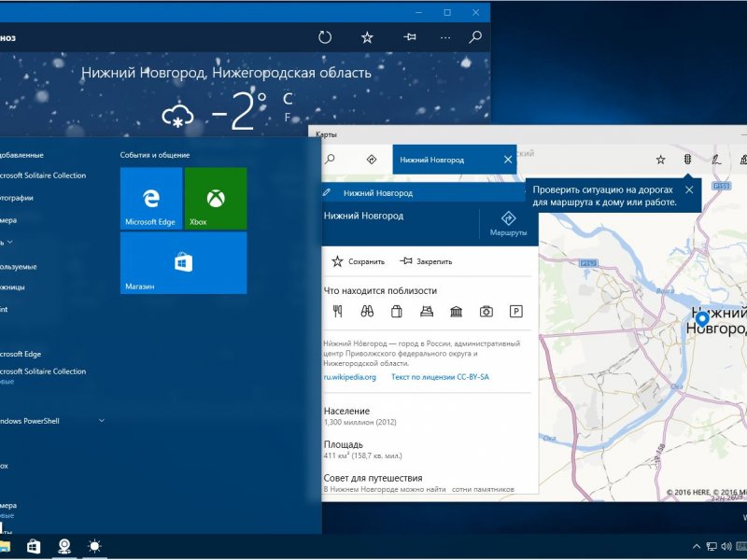This screenshot has height=560, width=747.
Task: Click the Карты window title
Action: pos(326,134)
